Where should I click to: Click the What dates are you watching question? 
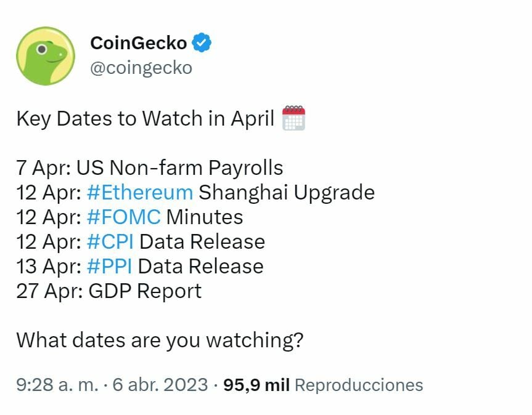160,340
